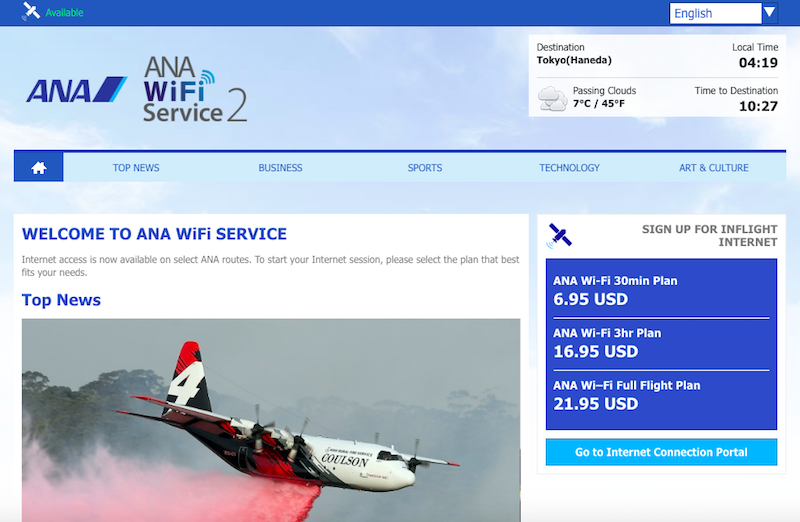Click the Available connection status text
The height and width of the screenshot is (522, 800).
[64, 13]
